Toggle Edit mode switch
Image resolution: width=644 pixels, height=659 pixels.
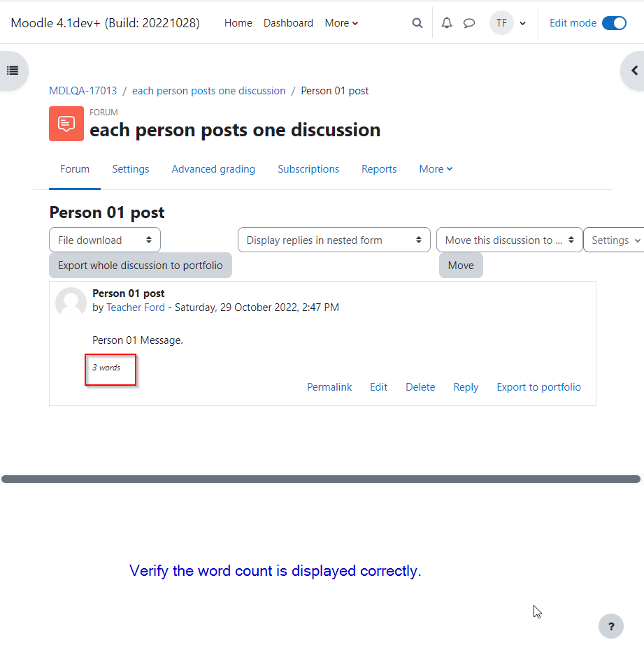[614, 23]
